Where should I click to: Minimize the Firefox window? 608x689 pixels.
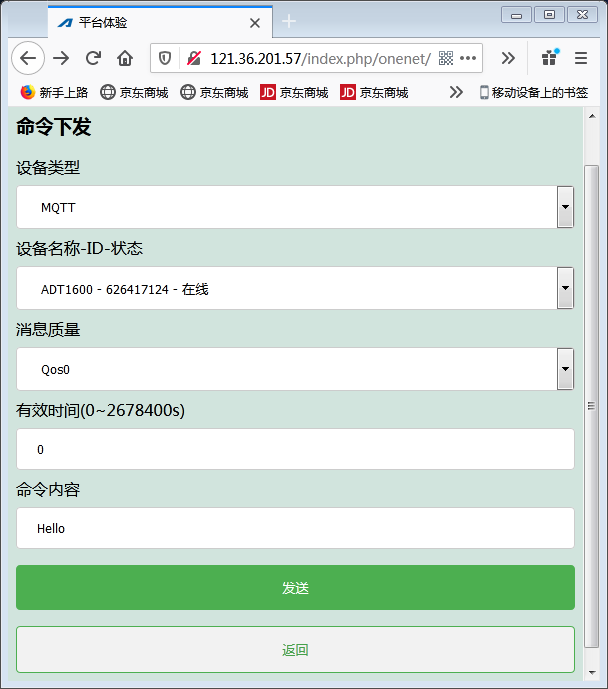(516, 15)
